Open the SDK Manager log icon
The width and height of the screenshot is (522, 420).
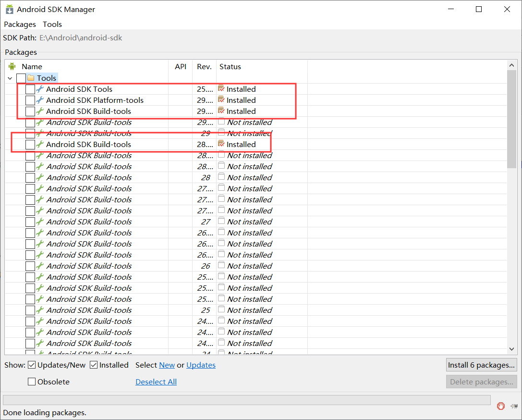514,406
